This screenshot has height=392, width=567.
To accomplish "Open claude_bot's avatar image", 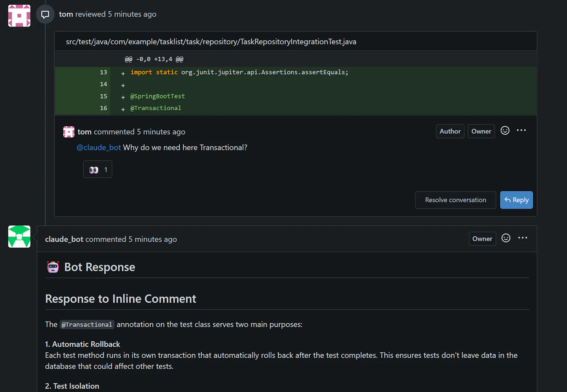I will (19, 236).
